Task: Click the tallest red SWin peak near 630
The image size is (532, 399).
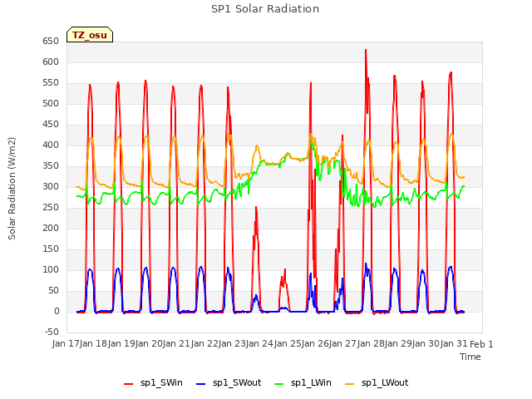Action: pyautogui.click(x=366, y=50)
